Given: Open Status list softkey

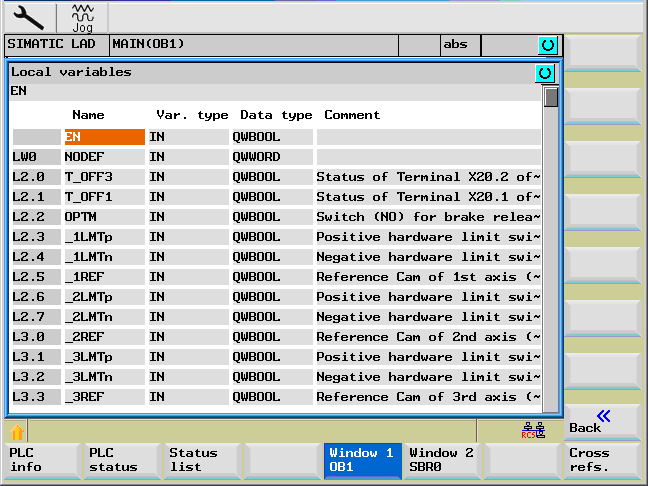Looking at the screenshot, I should point(202,460).
